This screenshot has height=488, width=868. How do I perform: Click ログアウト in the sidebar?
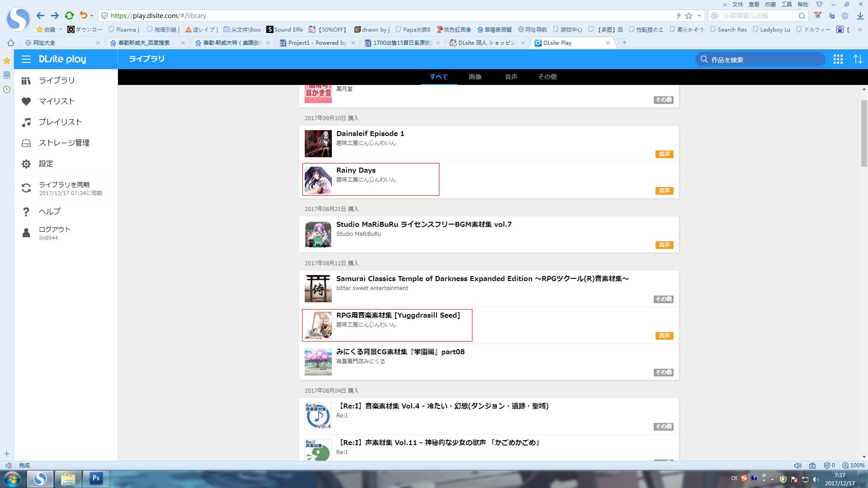pos(66,233)
